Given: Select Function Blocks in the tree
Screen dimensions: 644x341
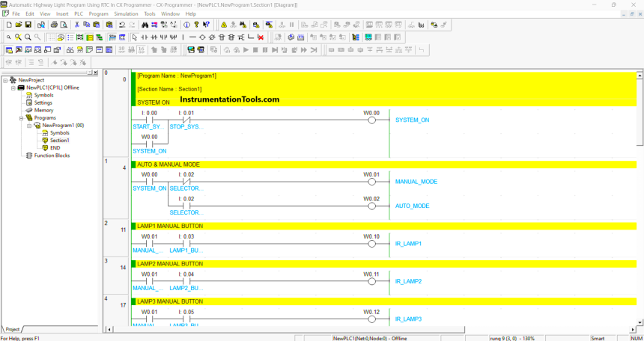Looking at the screenshot, I should point(52,156).
